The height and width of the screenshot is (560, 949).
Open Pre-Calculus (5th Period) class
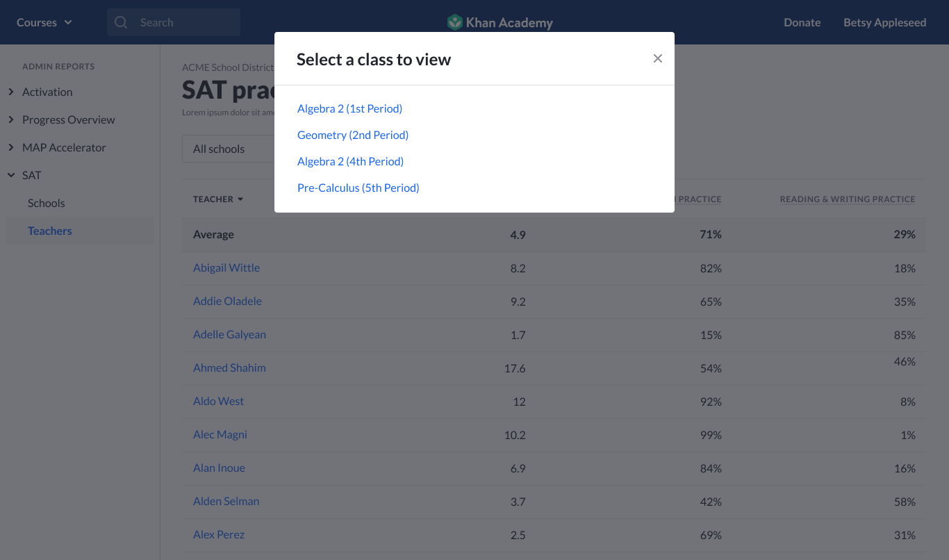pyautogui.click(x=358, y=188)
